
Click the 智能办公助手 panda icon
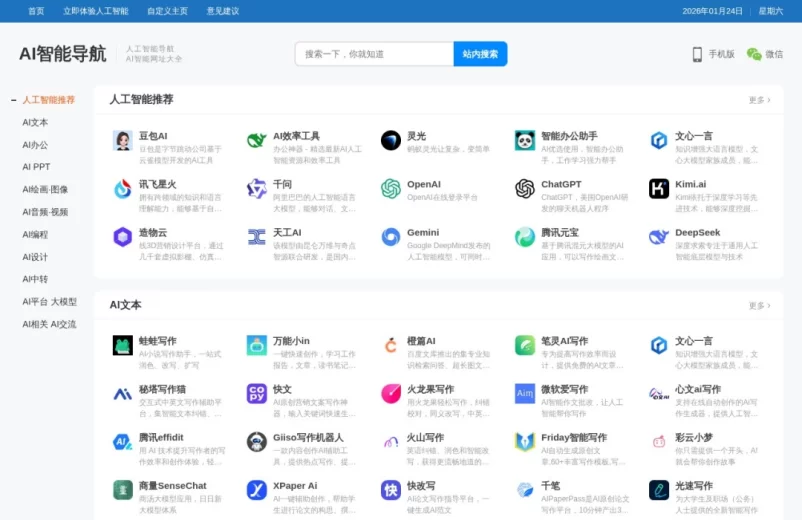tap(525, 140)
